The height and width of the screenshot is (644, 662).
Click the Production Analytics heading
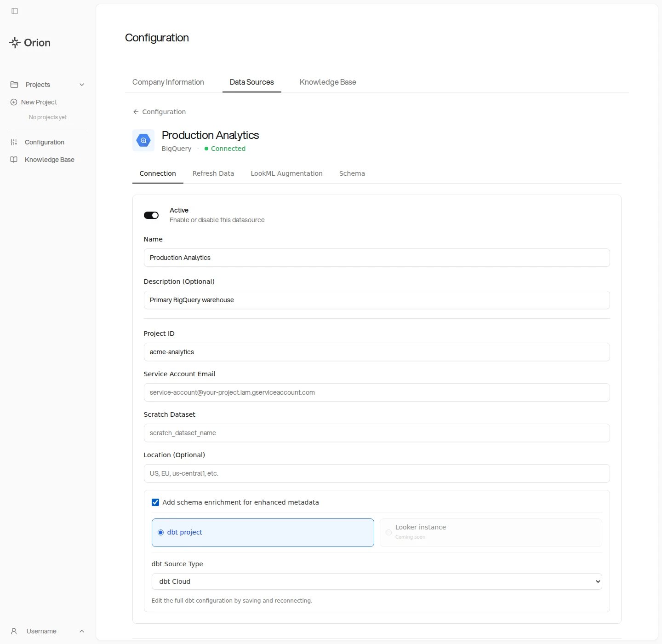tap(210, 135)
